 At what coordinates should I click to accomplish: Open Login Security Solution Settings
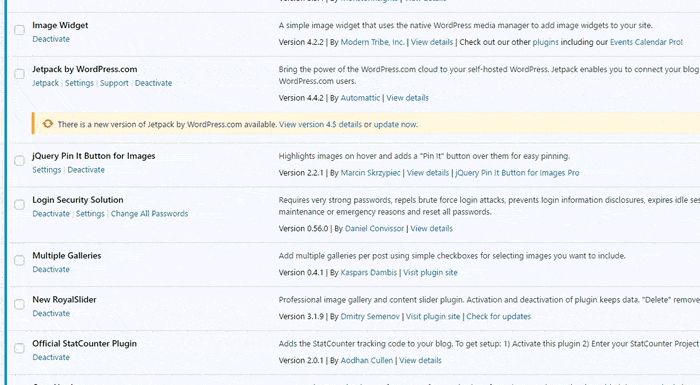90,213
